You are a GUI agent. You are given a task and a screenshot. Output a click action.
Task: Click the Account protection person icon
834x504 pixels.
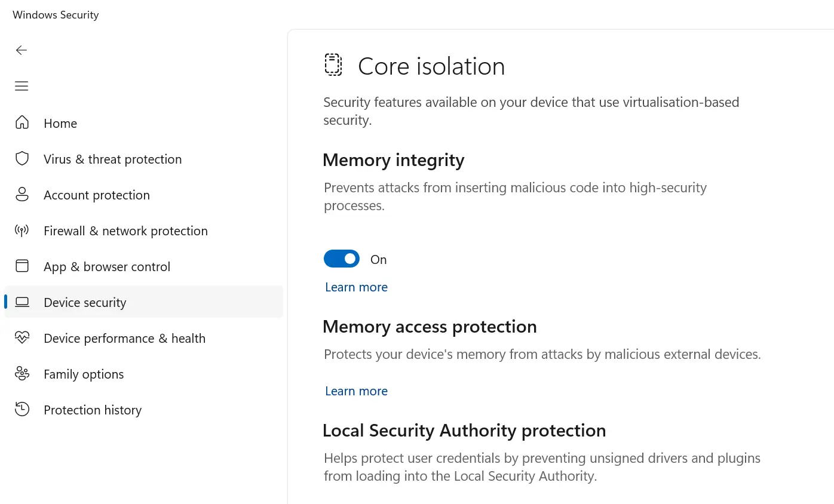[x=22, y=194]
